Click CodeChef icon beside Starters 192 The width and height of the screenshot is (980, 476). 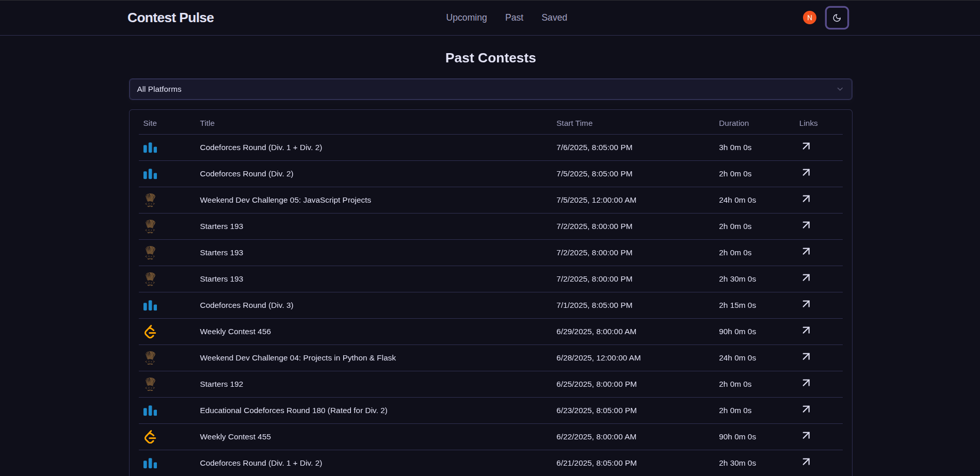150,384
